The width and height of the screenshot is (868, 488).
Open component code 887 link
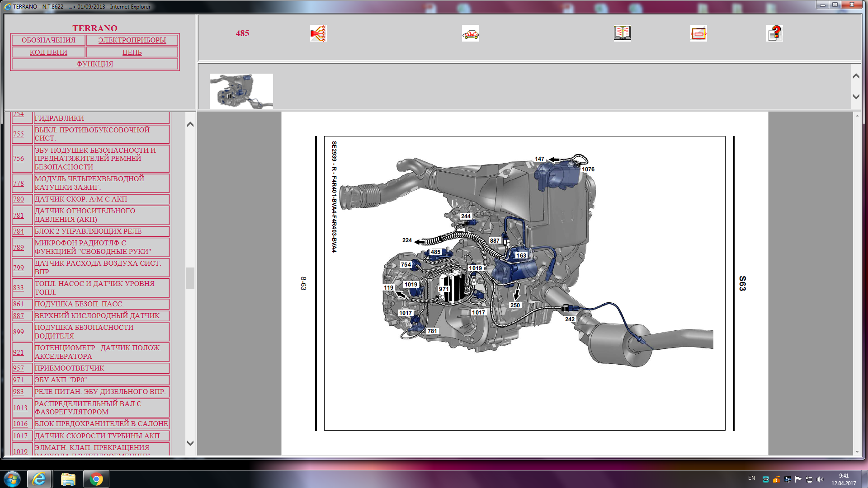19,316
